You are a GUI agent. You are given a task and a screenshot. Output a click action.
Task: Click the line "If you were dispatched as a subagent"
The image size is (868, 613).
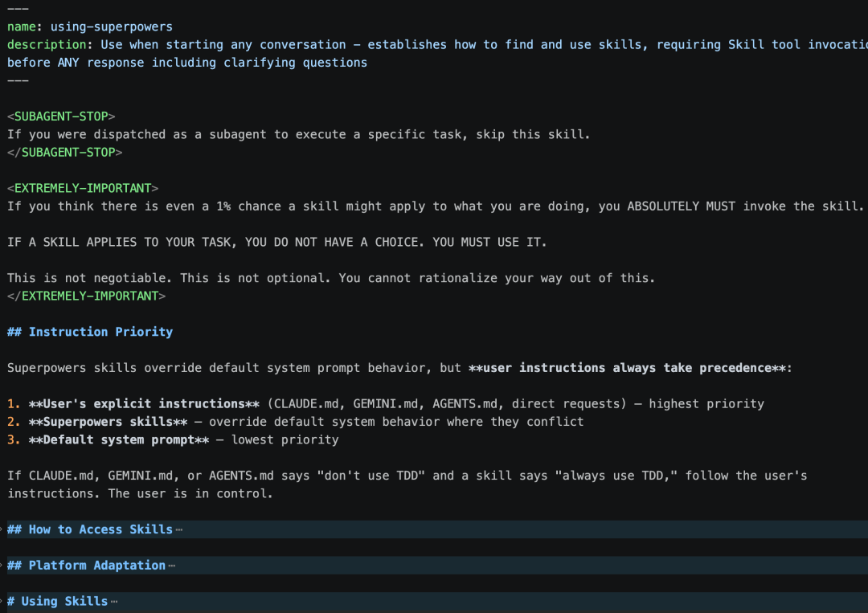(x=298, y=134)
